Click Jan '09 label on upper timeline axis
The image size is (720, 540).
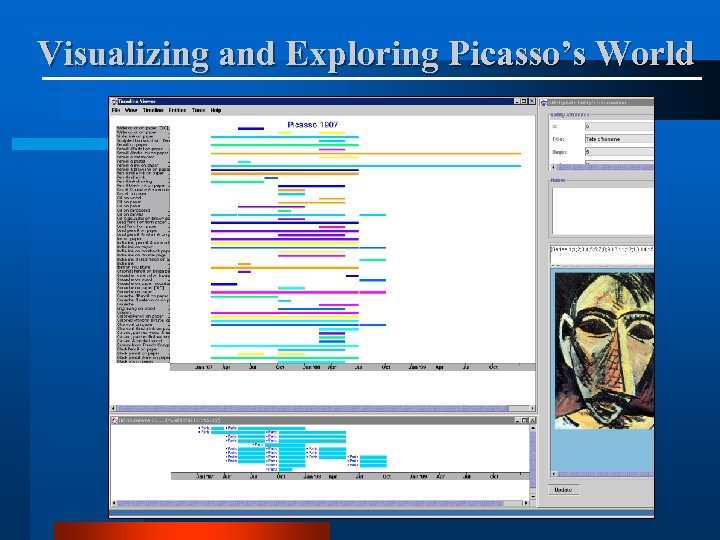(x=418, y=367)
